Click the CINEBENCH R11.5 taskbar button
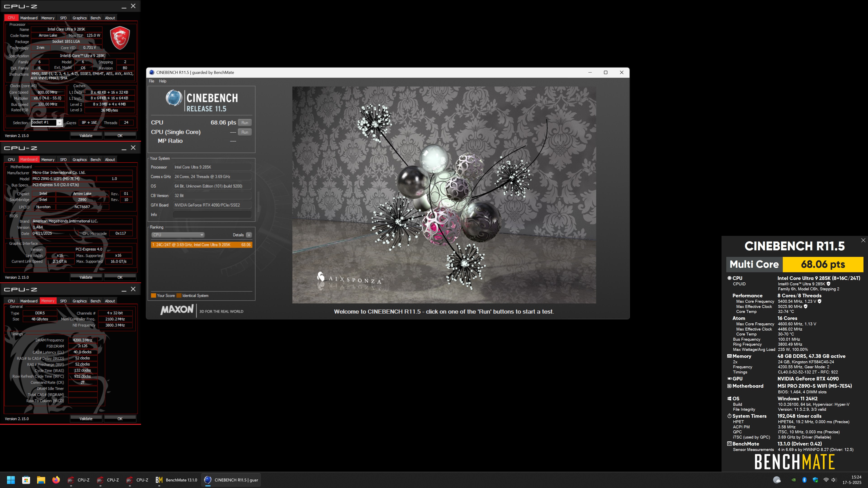The height and width of the screenshot is (488, 868). [231, 480]
